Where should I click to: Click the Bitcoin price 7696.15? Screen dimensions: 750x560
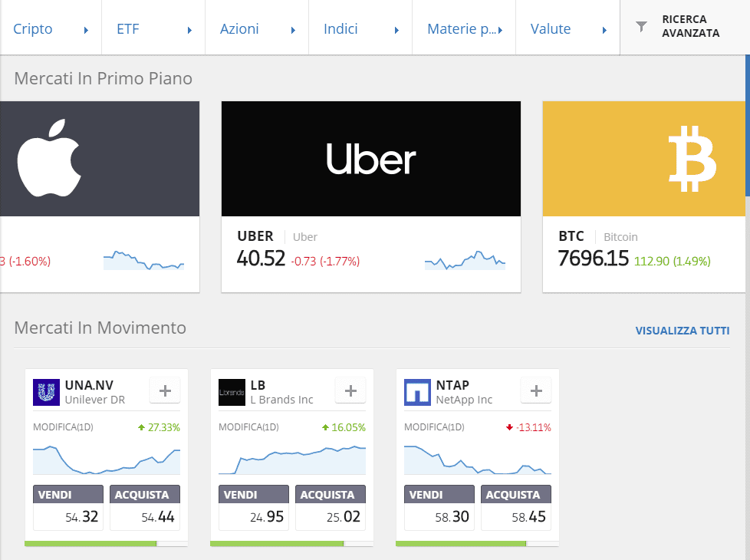[593, 259]
